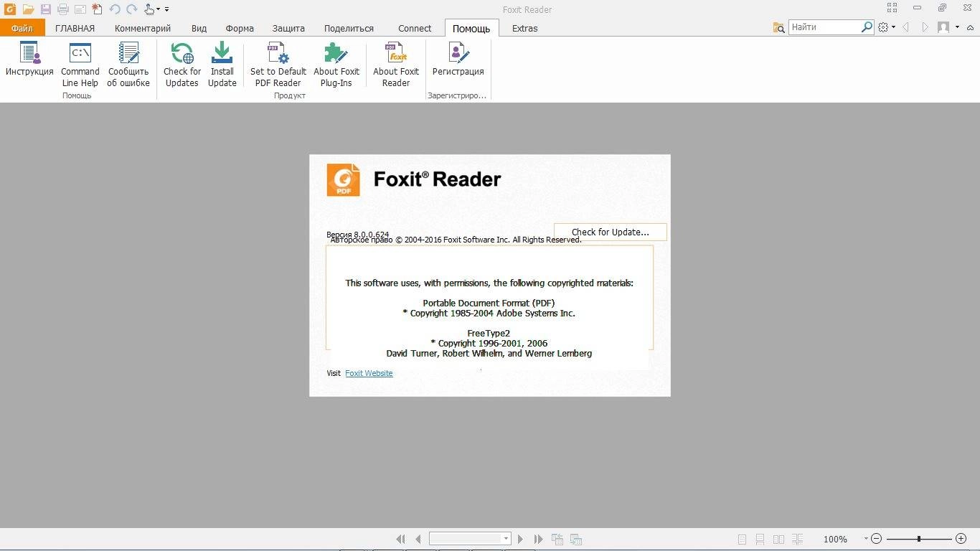Go to last page button
This screenshot has width=980, height=551.
pyautogui.click(x=538, y=539)
